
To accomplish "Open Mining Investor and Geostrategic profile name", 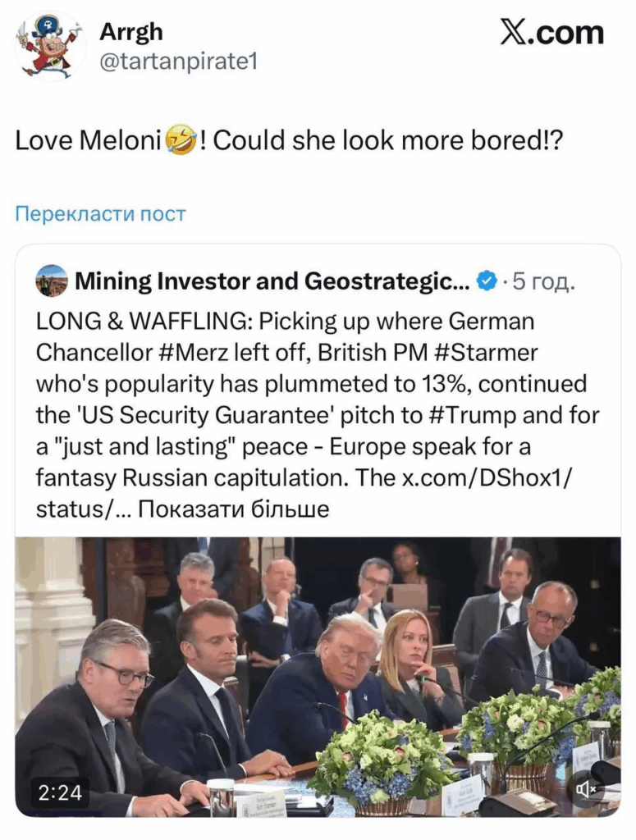I will [272, 281].
